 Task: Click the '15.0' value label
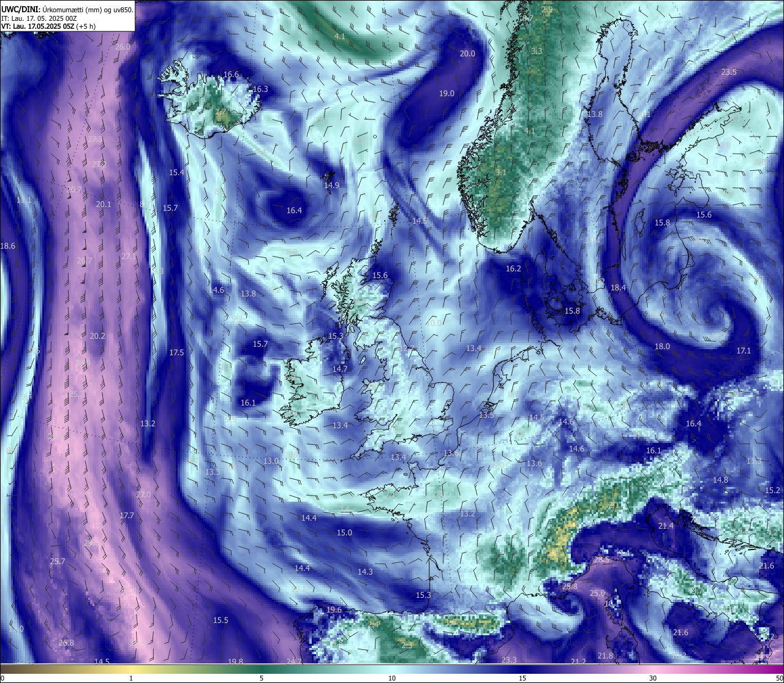(x=345, y=533)
